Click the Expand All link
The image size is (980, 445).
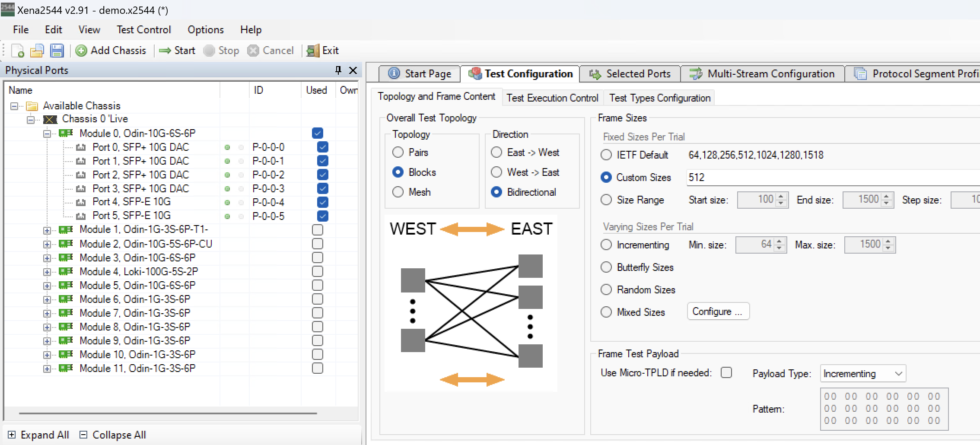point(45,435)
